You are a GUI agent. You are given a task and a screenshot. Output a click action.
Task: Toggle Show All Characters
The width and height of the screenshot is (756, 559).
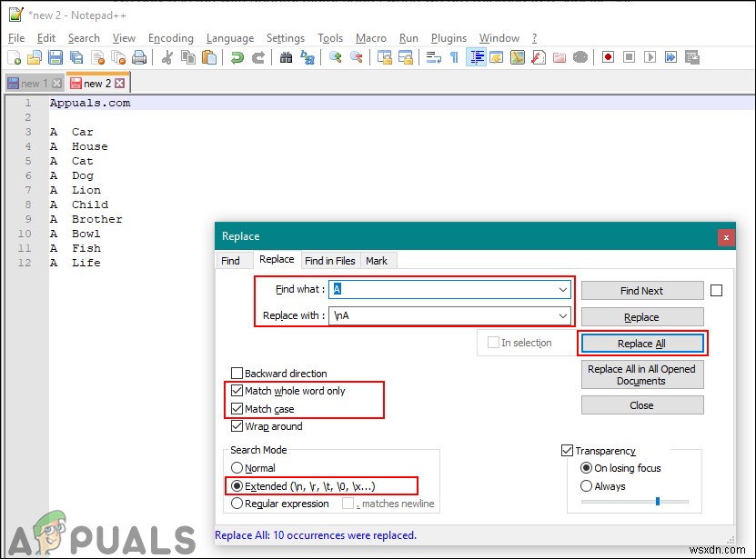[453, 57]
